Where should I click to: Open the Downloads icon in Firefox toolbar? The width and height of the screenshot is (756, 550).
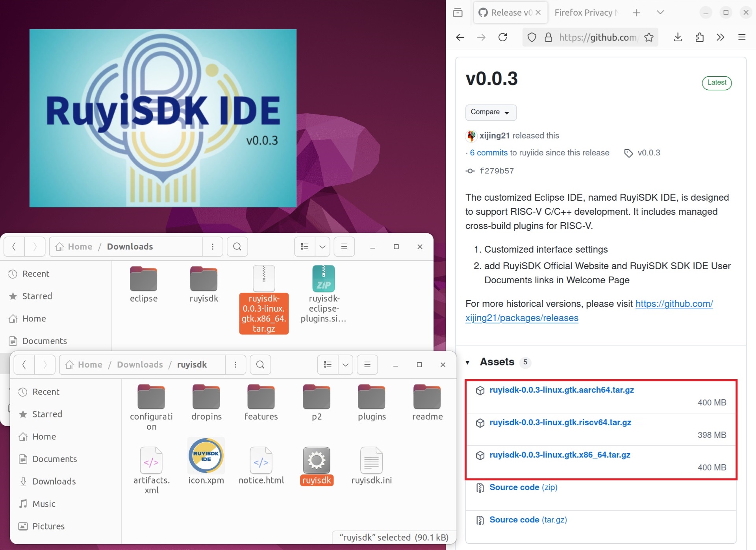(678, 37)
